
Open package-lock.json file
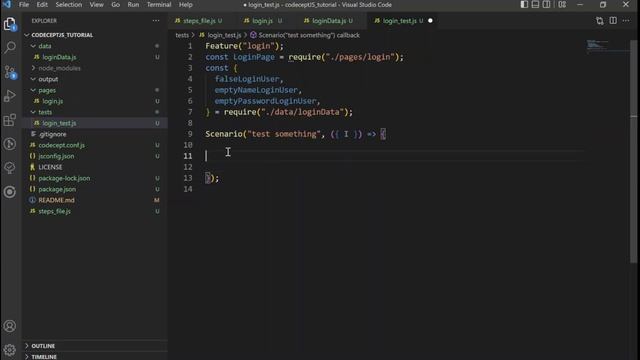click(64, 178)
